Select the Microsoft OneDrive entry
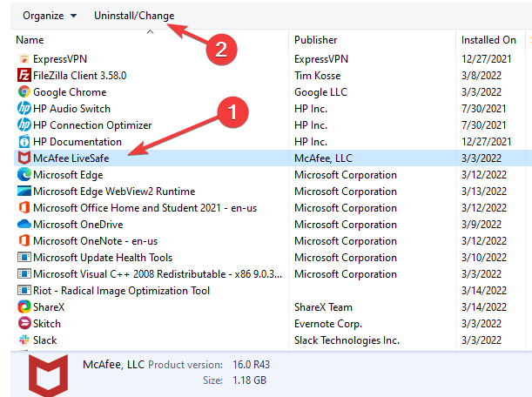The height and width of the screenshot is (397, 532). pos(78,225)
